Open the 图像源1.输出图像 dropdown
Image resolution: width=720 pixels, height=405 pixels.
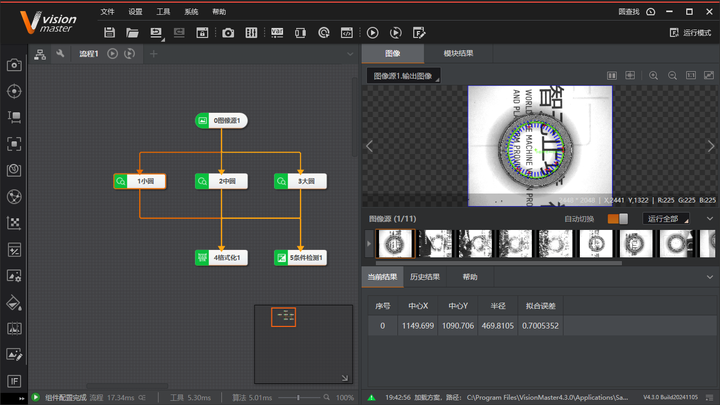[x=404, y=76]
